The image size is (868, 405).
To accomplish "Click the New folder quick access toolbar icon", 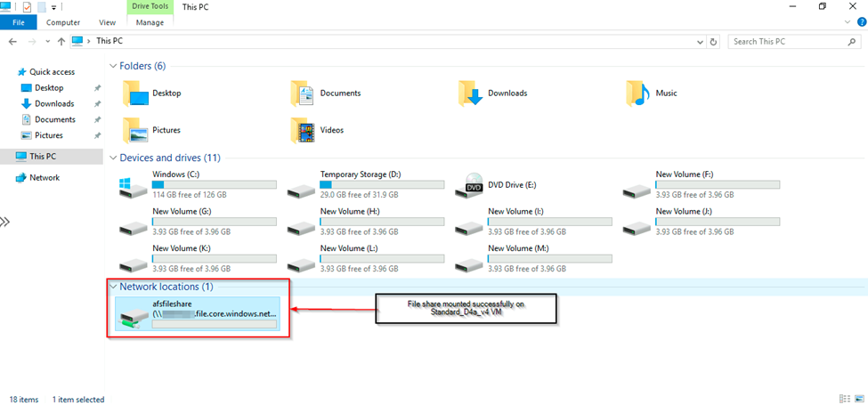I will pyautogui.click(x=41, y=6).
